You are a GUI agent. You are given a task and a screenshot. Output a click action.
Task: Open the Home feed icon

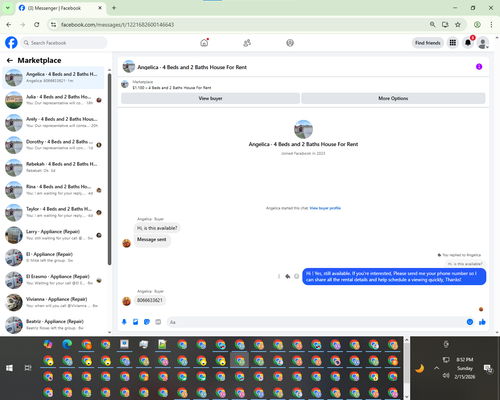204,43
